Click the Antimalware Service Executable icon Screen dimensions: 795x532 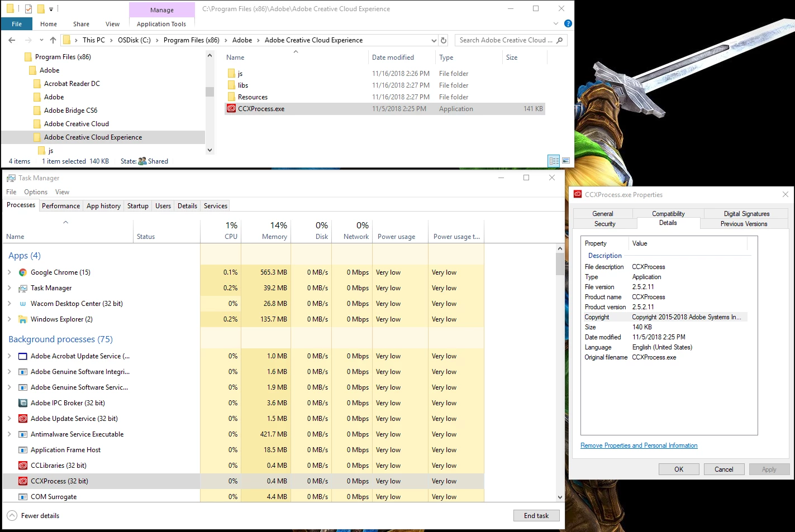(23, 434)
